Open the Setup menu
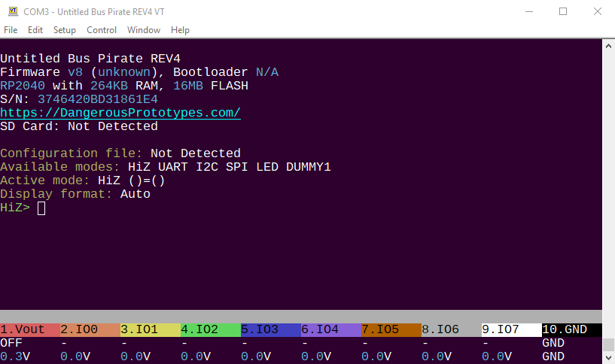615x364 pixels. [x=64, y=30]
